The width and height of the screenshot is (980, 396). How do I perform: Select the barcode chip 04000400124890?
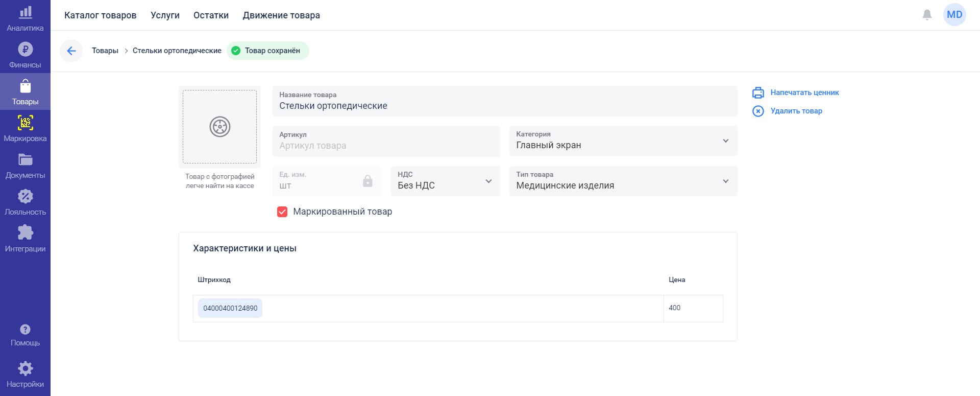click(230, 308)
